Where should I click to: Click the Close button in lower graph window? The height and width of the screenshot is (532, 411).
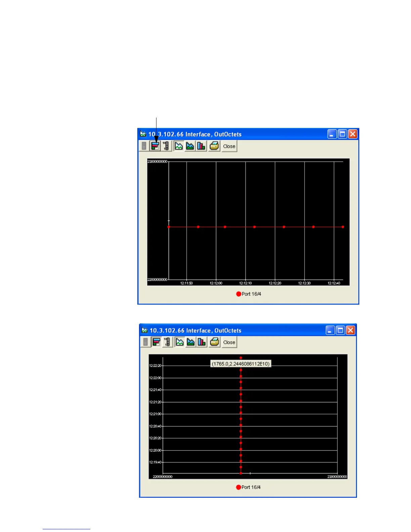[229, 342]
